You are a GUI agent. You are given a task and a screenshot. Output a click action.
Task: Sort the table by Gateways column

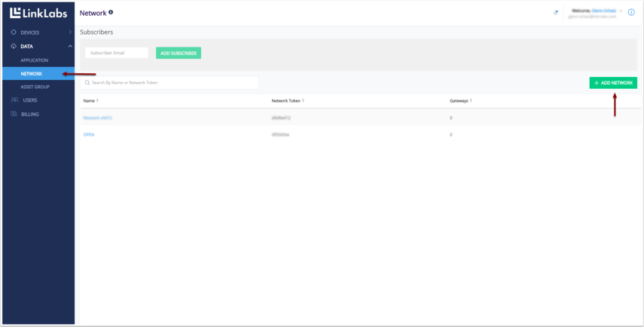471,100
